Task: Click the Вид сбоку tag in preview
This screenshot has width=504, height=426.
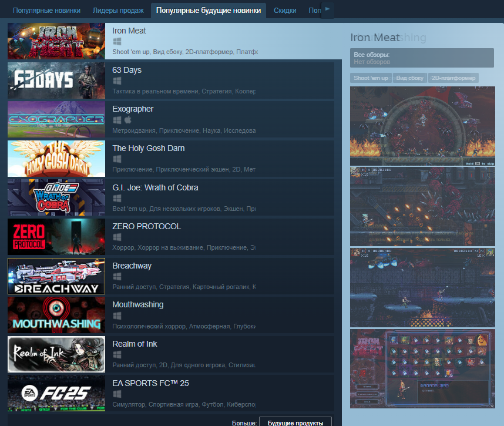Action: click(409, 78)
